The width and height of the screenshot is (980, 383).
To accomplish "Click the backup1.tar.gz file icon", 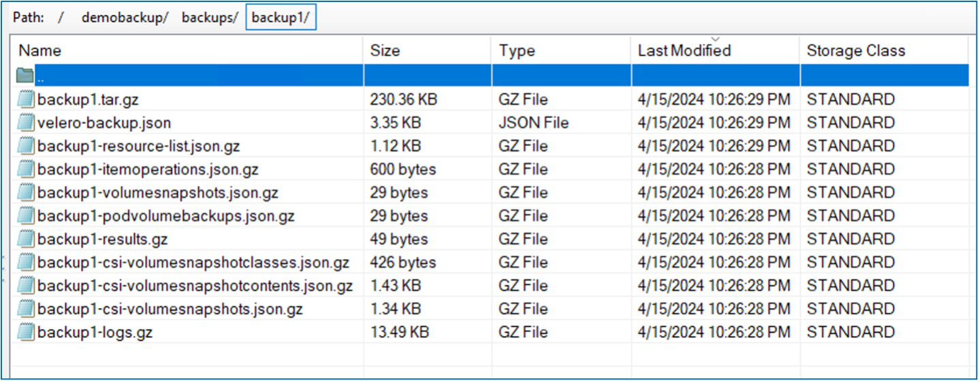I will point(26,99).
